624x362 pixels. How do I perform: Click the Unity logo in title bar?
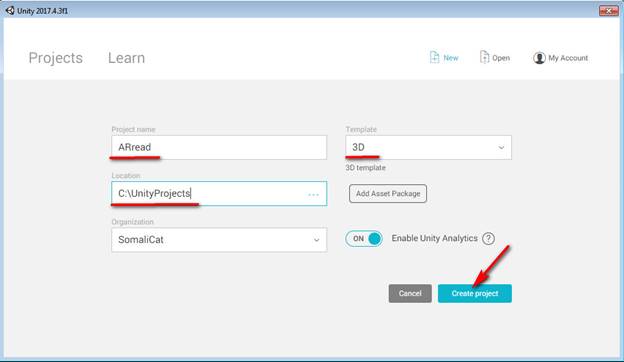[x=10, y=11]
